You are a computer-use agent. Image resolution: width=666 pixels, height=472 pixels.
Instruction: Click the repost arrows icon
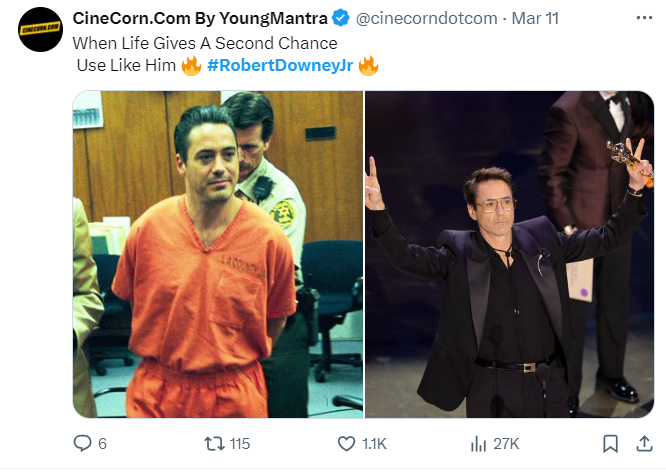click(x=212, y=443)
